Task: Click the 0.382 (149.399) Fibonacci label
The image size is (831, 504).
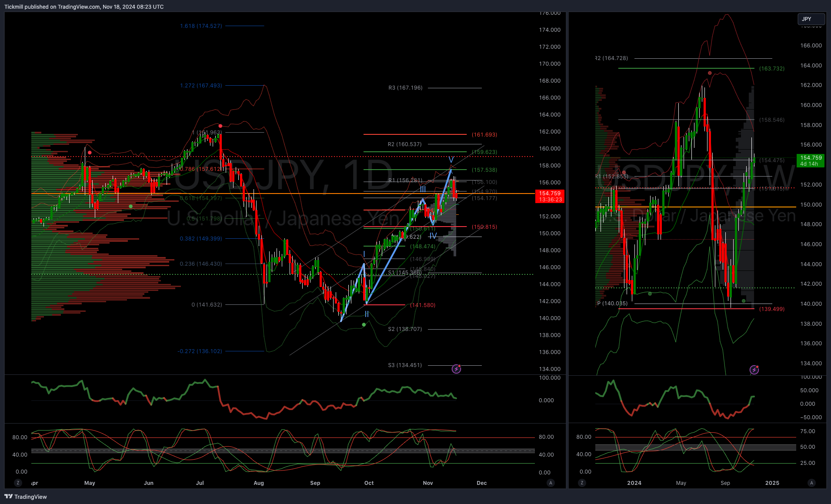Action: (x=201, y=239)
